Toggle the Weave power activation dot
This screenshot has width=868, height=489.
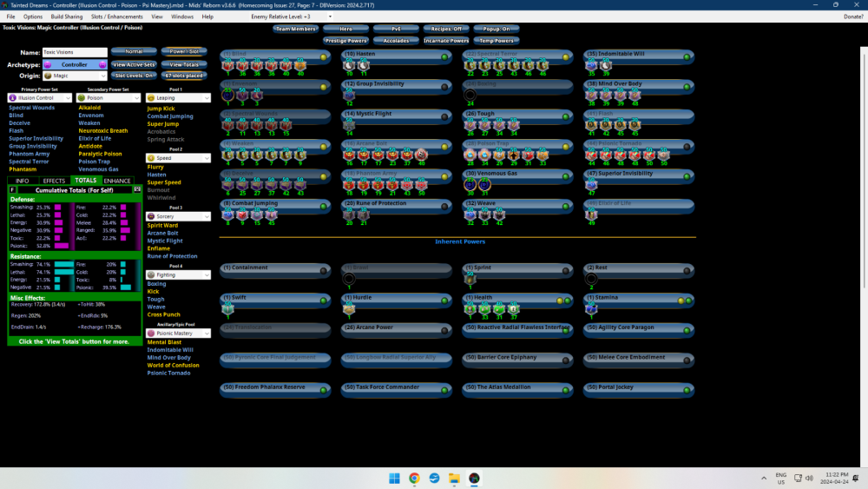pos(566,207)
